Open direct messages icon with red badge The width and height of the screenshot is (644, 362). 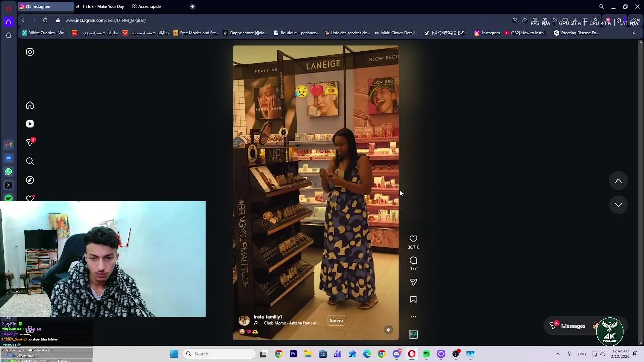coord(30,142)
